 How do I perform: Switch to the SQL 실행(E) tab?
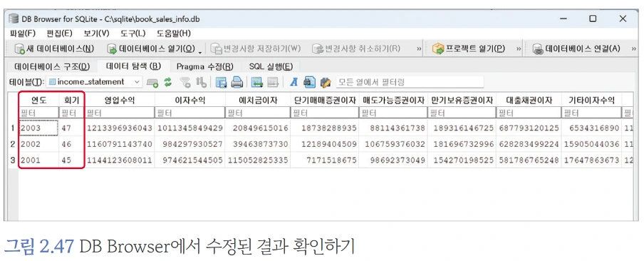pyautogui.click(x=271, y=66)
